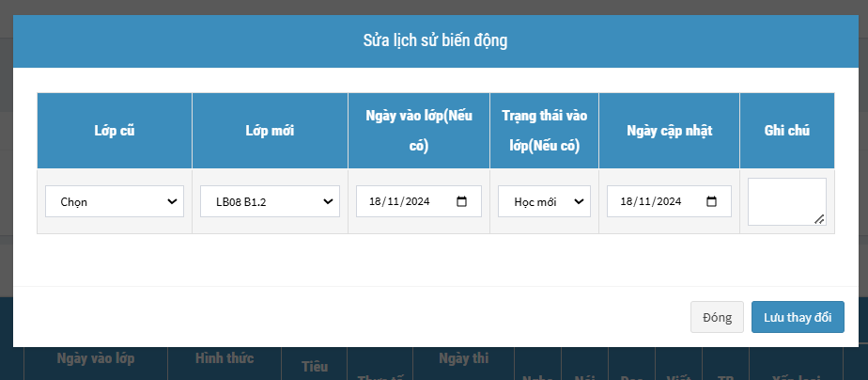This screenshot has height=380, width=868.
Task: Expand the Lớp cũ dropdown showing Chọn
Action: [x=115, y=201]
